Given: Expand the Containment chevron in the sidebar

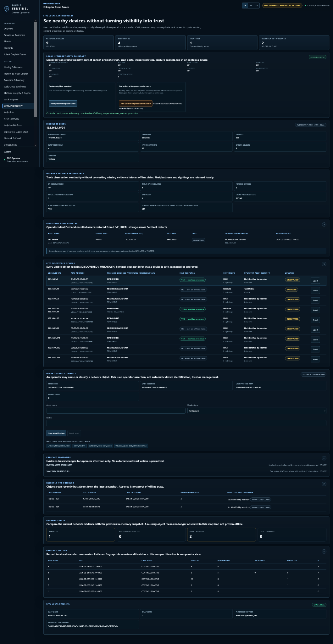Looking at the screenshot, I should click(x=36, y=145).
